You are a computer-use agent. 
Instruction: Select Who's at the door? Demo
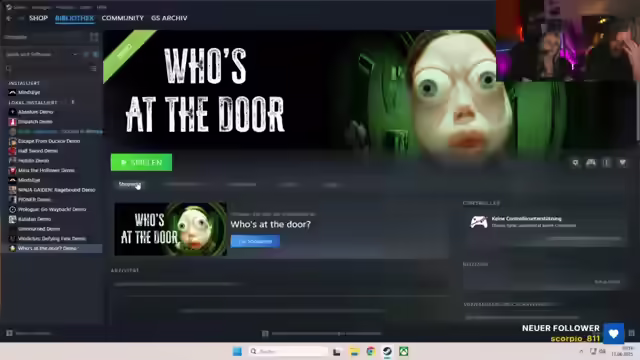pyautogui.click(x=47, y=248)
